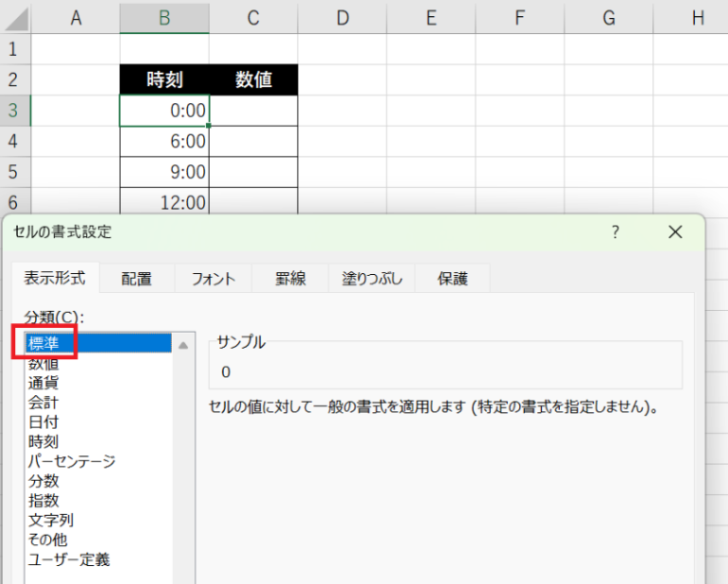Select パーセンテージ category
Screen dimensions: 728x584
click(x=98, y=461)
